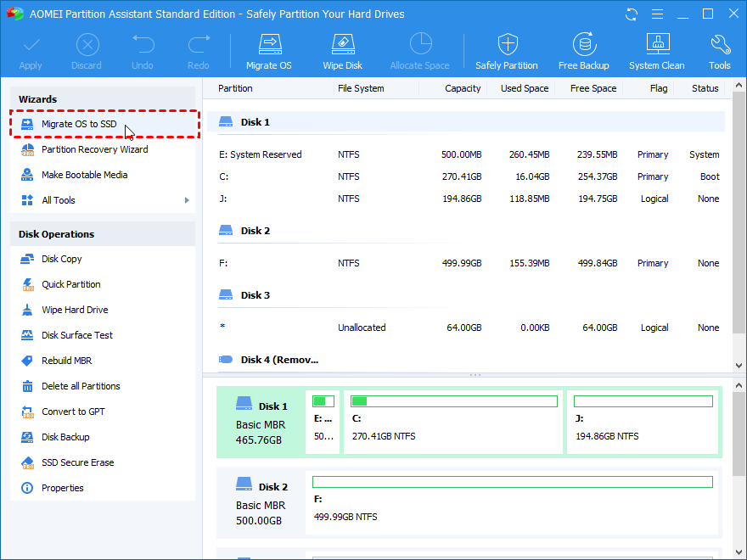Run Disk Surface Test
Screen dimensions: 747x560
(77, 335)
